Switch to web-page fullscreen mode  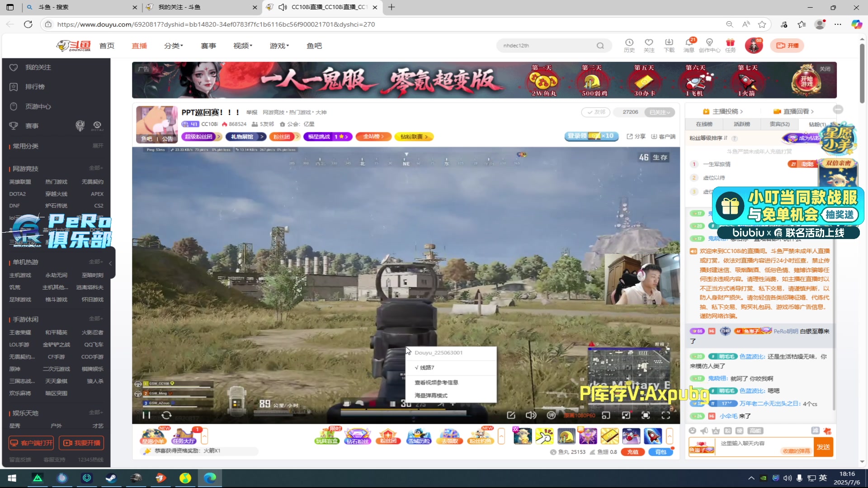tap(646, 415)
